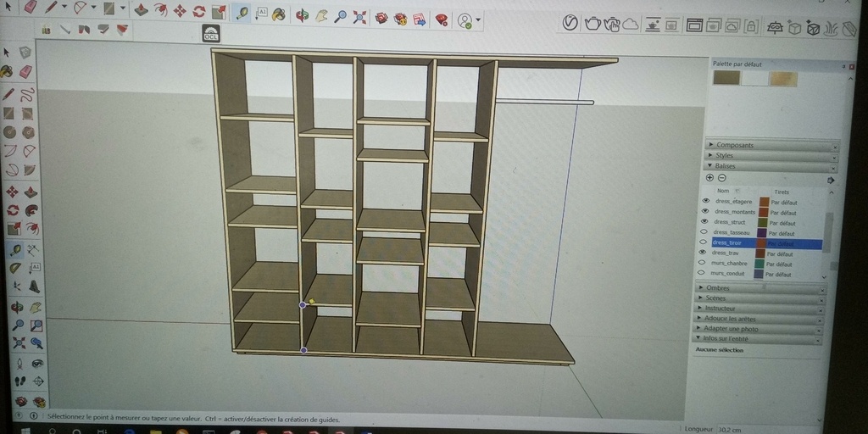Select the Look Around eye tool
868x434 pixels.
pos(37,364)
